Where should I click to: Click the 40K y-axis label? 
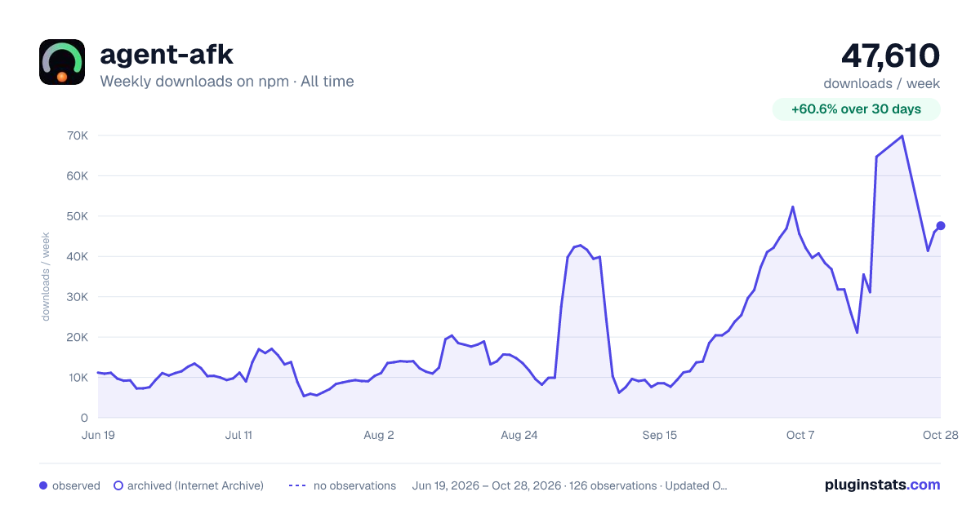click(77, 256)
